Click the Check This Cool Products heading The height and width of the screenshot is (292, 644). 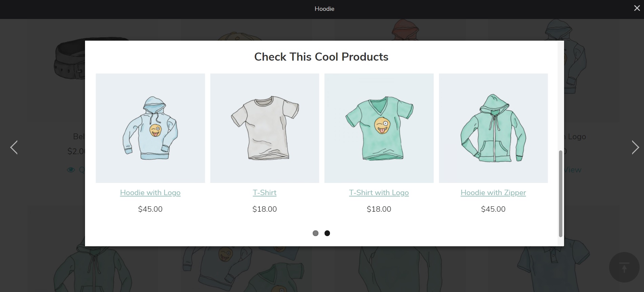coord(321,57)
